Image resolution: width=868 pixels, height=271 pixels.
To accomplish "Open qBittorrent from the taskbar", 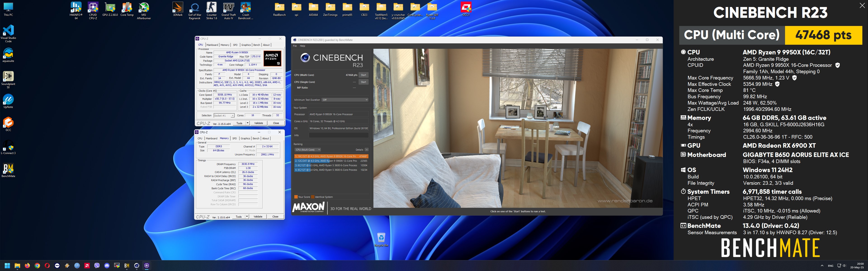I will 77,266.
